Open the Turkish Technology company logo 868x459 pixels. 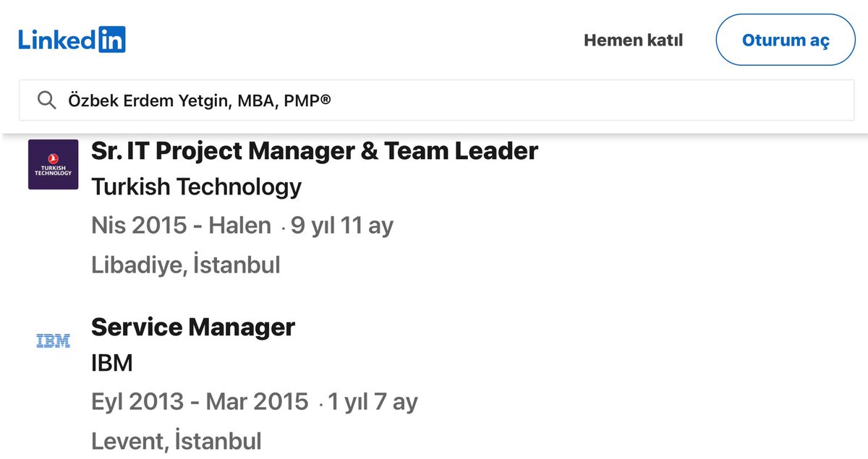[53, 165]
